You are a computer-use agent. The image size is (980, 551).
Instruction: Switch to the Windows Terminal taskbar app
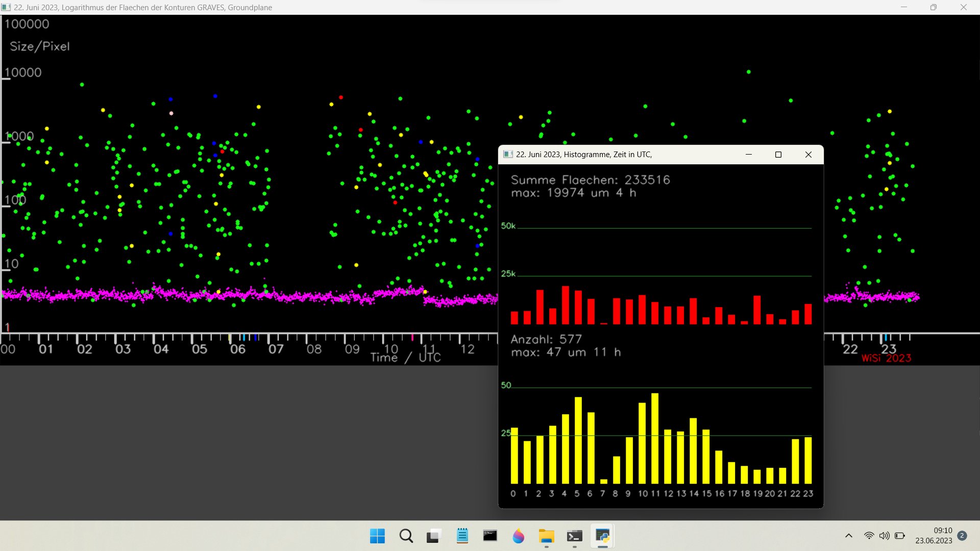point(575,536)
